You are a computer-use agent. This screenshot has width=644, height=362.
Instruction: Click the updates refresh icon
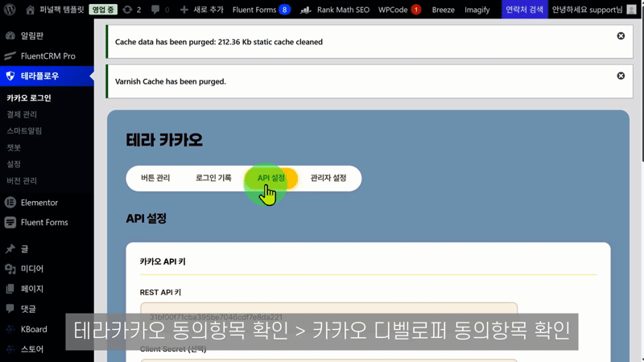click(x=127, y=10)
